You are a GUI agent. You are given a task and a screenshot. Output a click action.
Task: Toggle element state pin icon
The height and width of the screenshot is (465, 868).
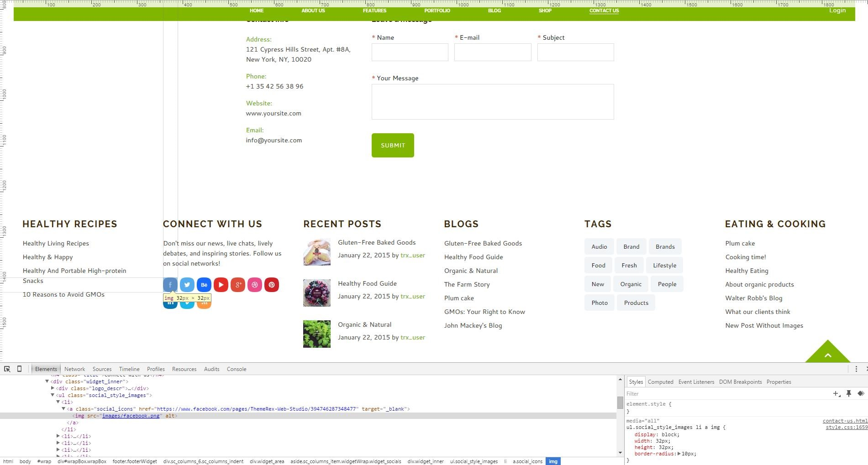[848, 393]
